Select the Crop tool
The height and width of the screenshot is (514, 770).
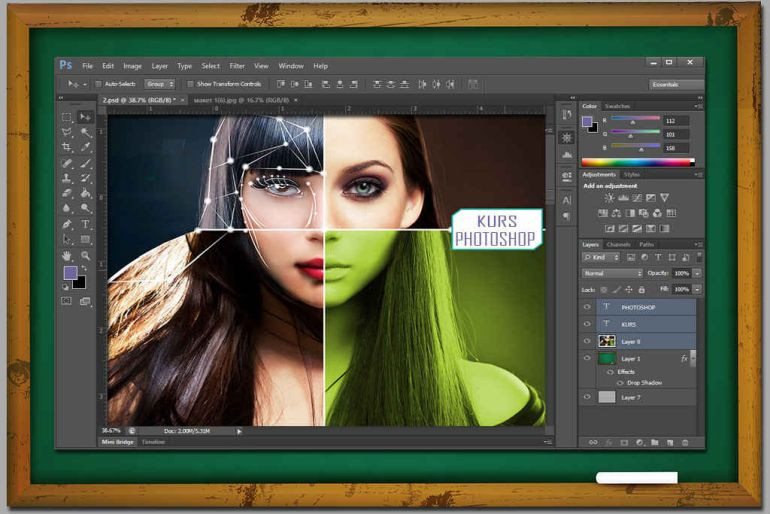click(x=68, y=147)
